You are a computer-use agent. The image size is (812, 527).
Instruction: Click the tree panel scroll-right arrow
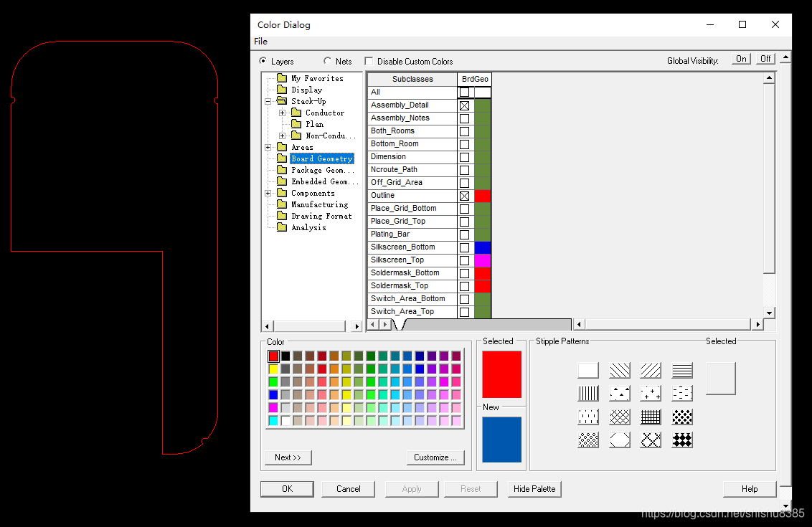[x=357, y=326]
